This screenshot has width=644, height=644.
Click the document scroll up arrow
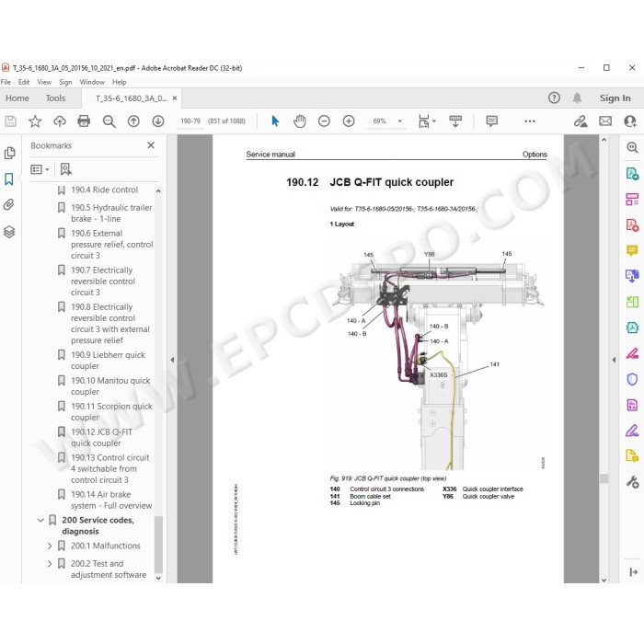click(604, 140)
